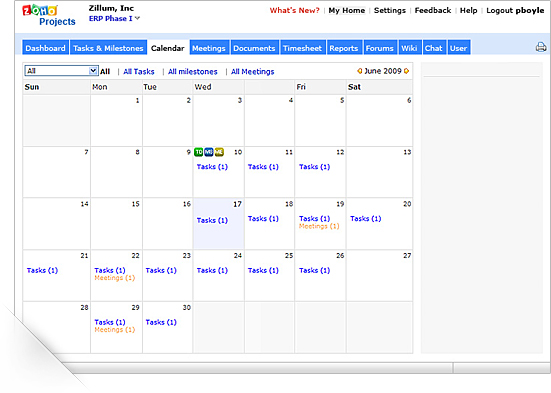Open Tasks (1) on June 24
Screen dimensions: 551x393
(x=212, y=270)
